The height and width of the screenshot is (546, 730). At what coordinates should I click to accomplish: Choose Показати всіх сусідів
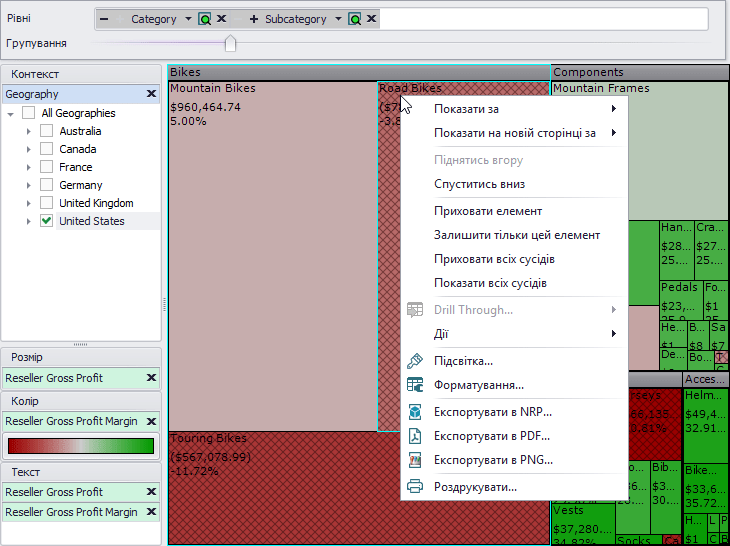click(x=514, y=283)
